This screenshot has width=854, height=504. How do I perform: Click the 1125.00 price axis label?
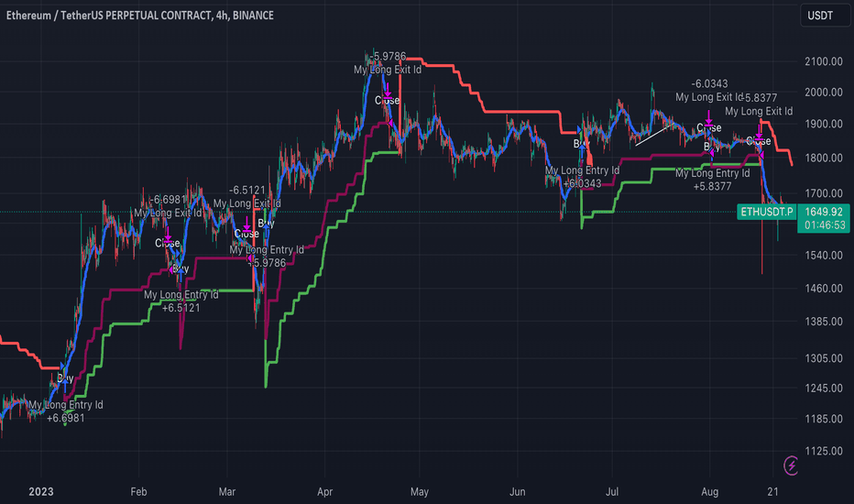click(x=824, y=451)
